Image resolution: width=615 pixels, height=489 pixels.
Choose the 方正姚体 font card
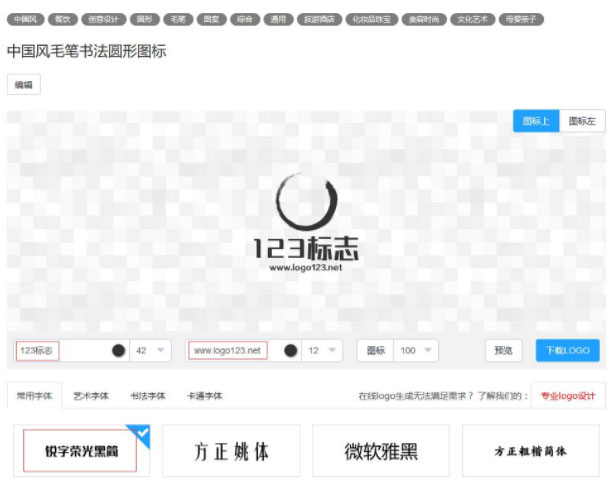pos(231,451)
